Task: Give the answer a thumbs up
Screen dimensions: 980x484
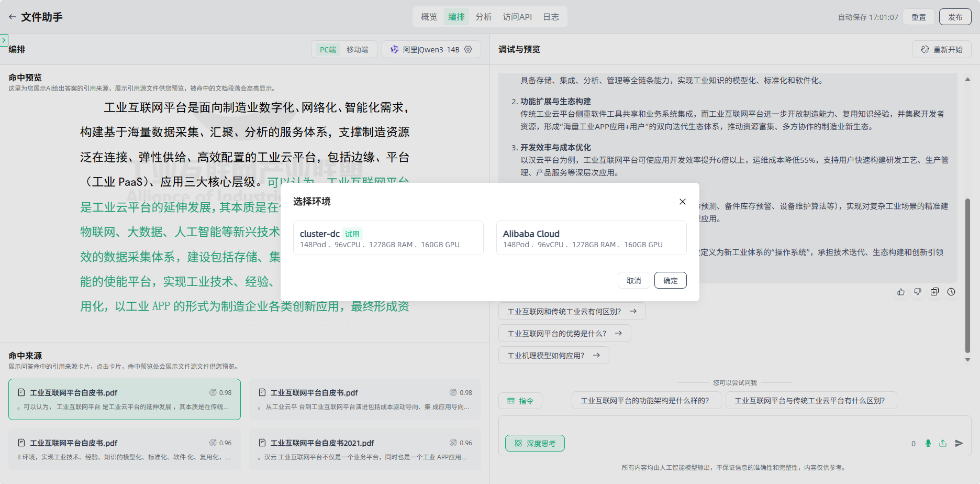Action: tap(901, 292)
